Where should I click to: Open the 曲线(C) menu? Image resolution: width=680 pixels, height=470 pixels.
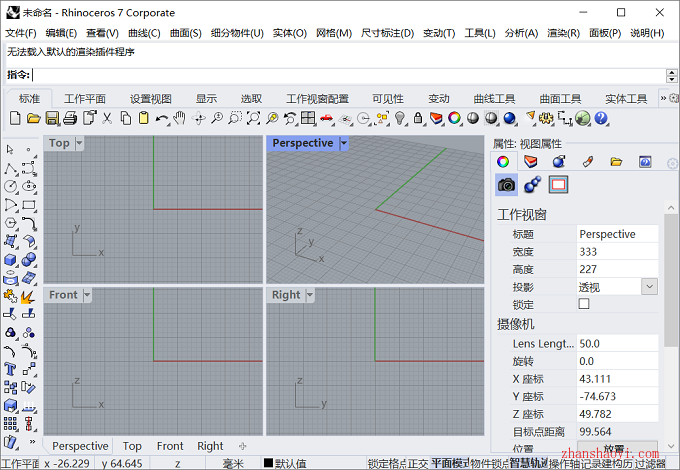tap(144, 33)
